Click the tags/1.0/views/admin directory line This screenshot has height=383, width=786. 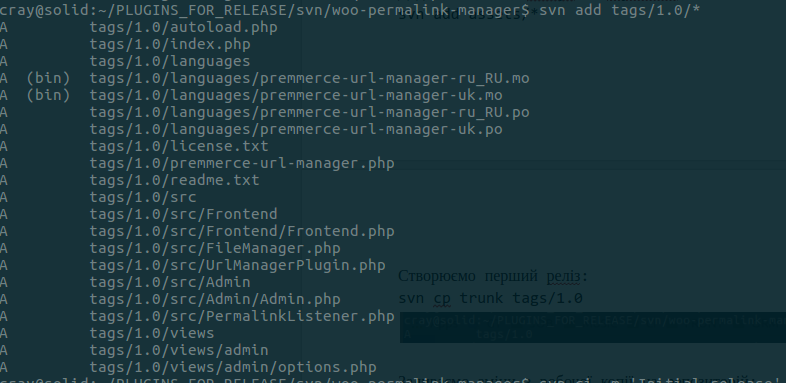point(179,350)
